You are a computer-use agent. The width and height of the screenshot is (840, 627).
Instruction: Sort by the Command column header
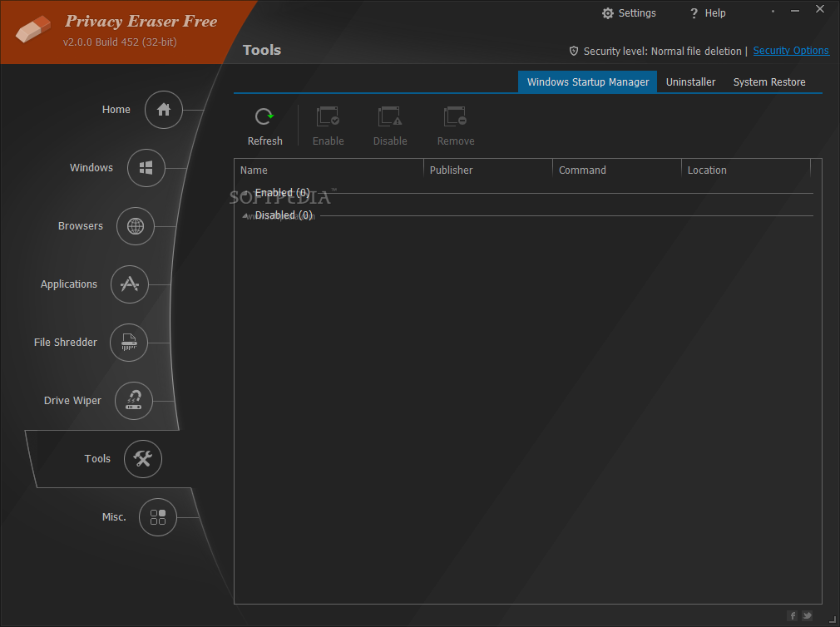[x=616, y=170]
